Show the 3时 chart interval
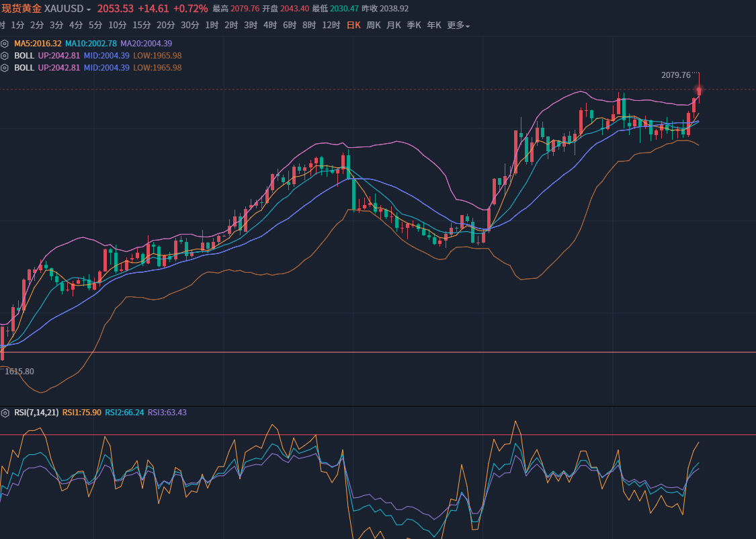This screenshot has height=539, width=756. [251, 25]
